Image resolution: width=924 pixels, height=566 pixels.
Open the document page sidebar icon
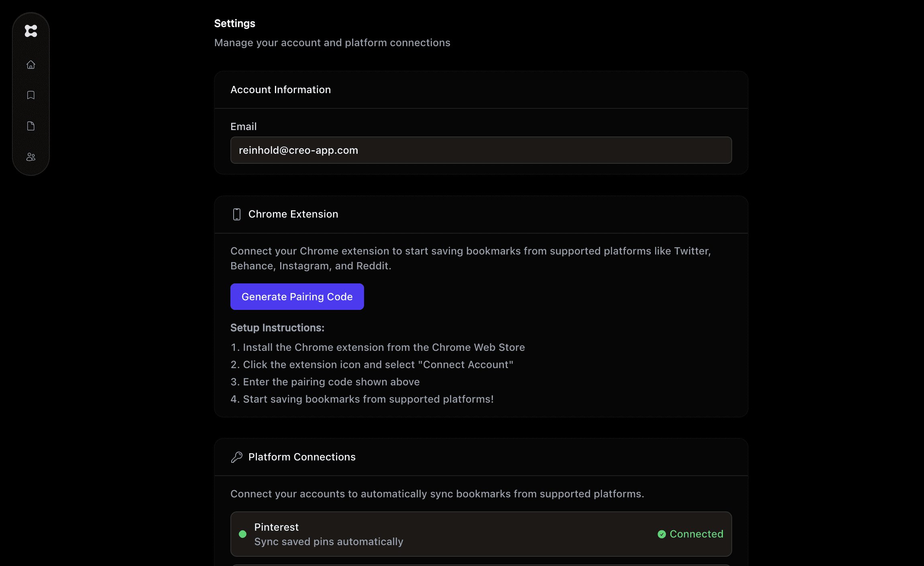31,126
